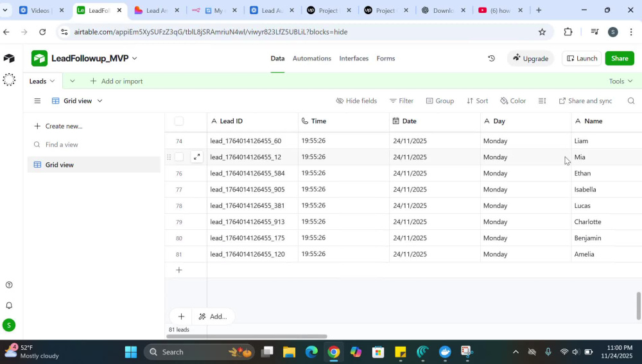Click the Help question mark icon

tap(9, 285)
